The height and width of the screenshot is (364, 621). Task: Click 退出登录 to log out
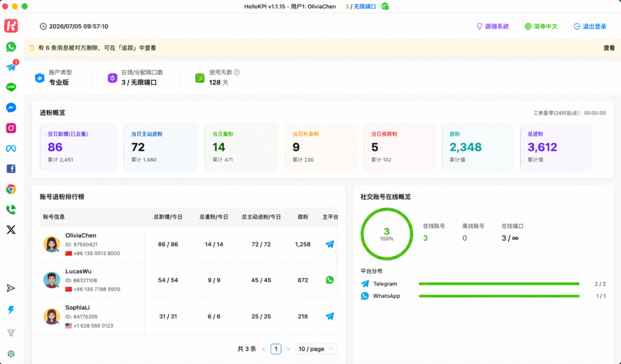tap(590, 27)
